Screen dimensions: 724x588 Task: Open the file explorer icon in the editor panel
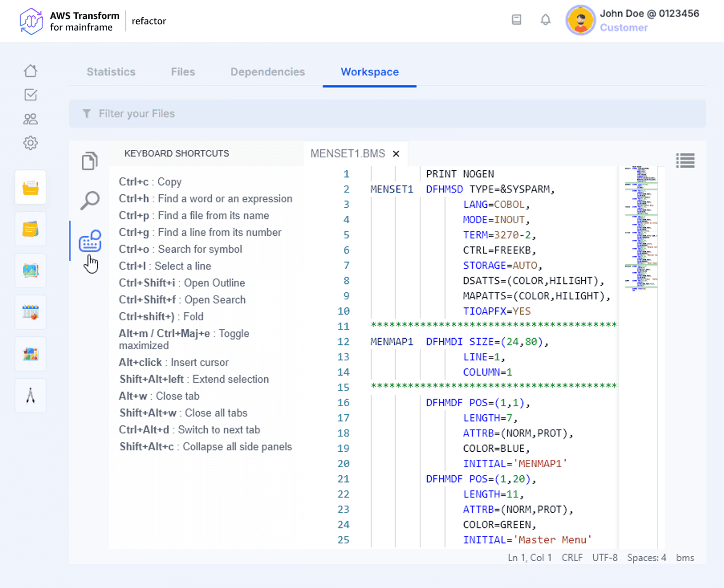[89, 161]
